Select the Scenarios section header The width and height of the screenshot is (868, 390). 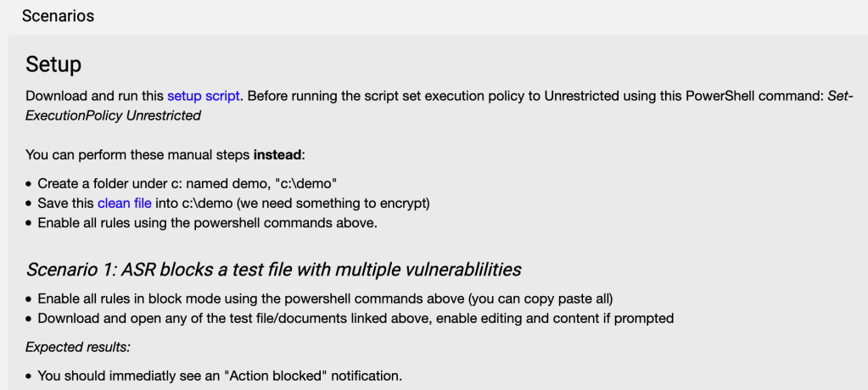(58, 16)
